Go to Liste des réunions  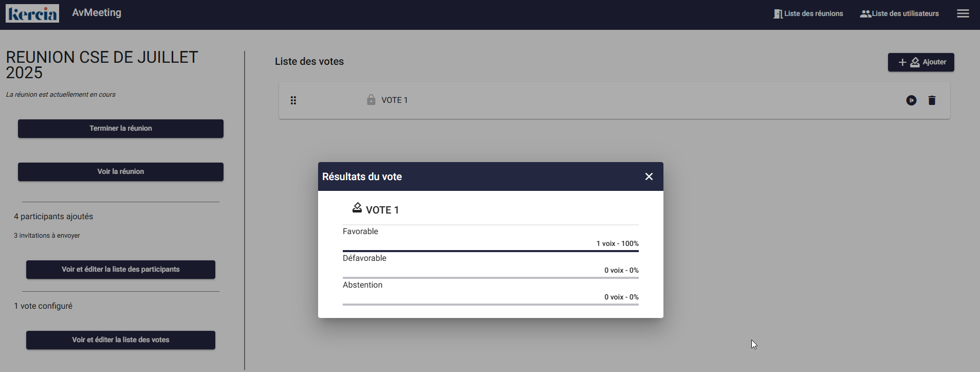808,14
